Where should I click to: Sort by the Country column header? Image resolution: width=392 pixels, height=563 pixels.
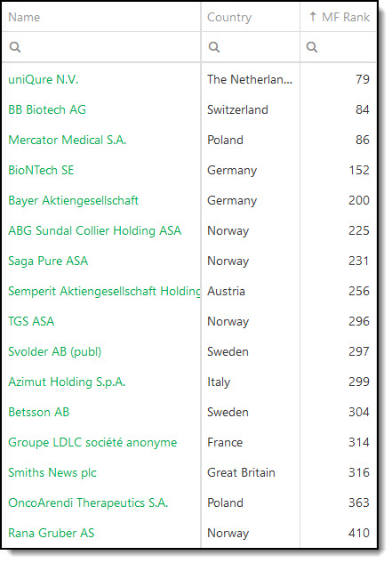pos(229,17)
